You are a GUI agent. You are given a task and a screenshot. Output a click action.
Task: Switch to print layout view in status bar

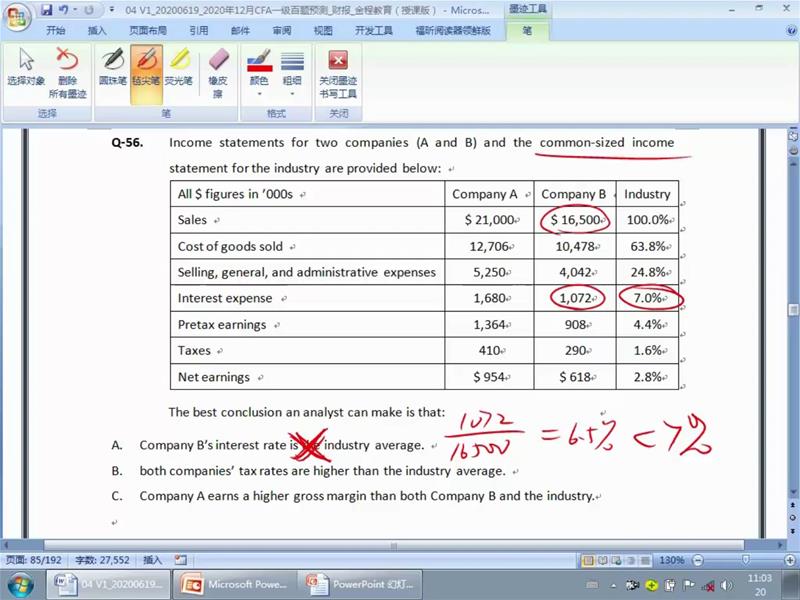[x=588, y=560]
